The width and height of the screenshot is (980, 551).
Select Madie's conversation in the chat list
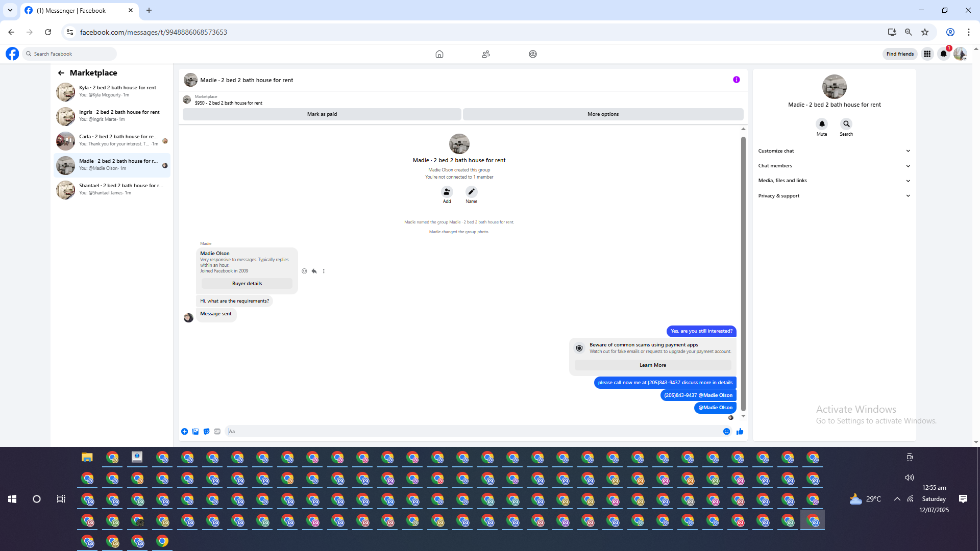[x=112, y=165]
